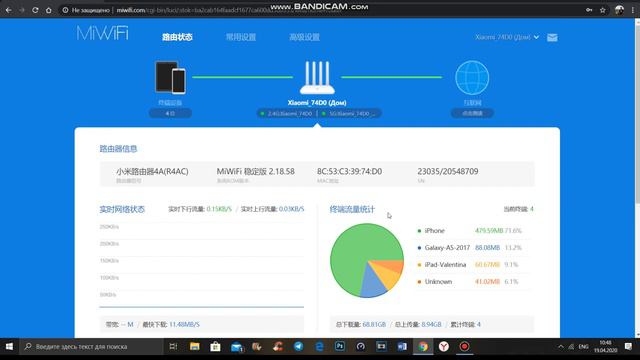Open Photoshop from taskbar
The height and width of the screenshot is (360, 640).
coord(340,347)
